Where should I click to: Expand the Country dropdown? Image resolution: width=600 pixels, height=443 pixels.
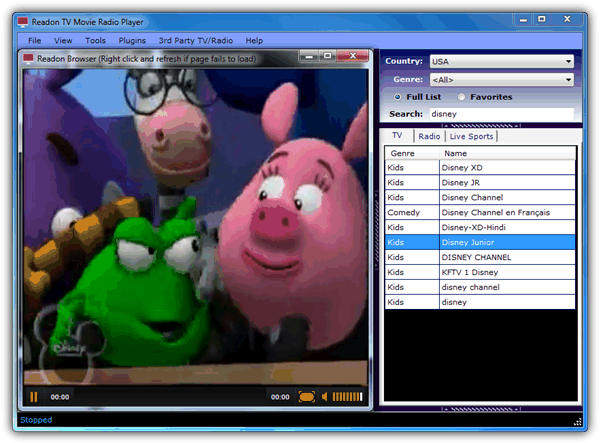502,61
